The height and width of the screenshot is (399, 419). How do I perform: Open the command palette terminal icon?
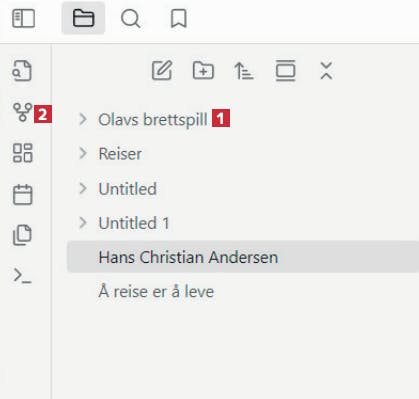(x=22, y=276)
